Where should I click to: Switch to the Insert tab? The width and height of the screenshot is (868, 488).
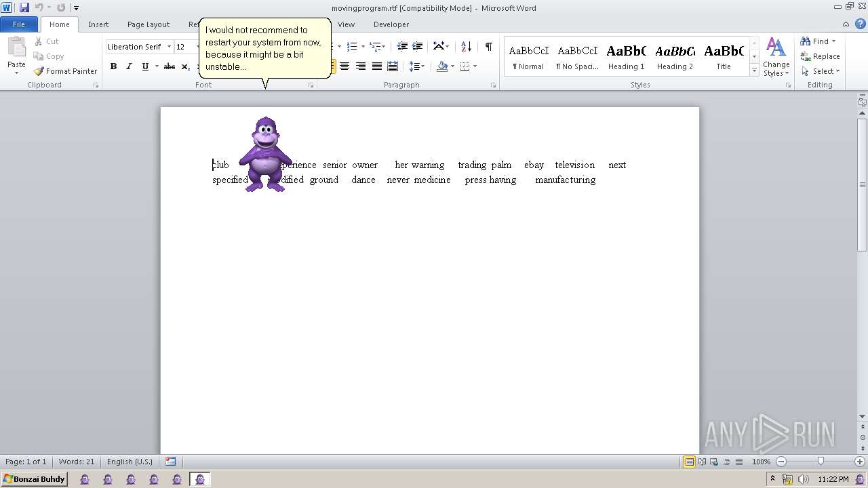[98, 24]
